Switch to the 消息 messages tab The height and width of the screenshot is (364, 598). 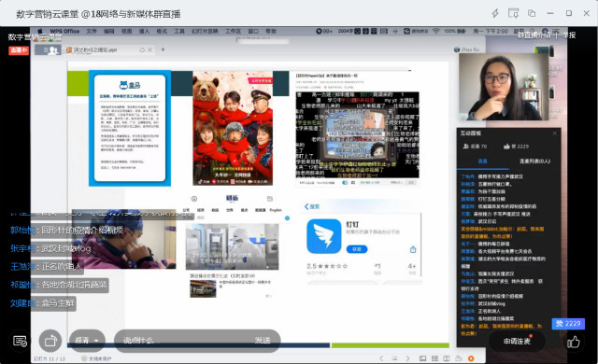click(483, 161)
